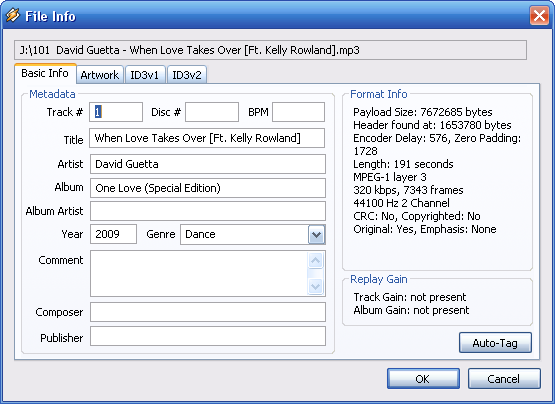Image resolution: width=555 pixels, height=404 pixels.
Task: Click the 44100 Hz 2 Channel text
Action: click(401, 203)
